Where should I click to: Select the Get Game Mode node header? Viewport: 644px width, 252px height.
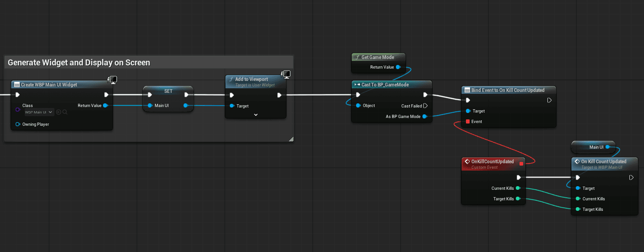tap(377, 57)
